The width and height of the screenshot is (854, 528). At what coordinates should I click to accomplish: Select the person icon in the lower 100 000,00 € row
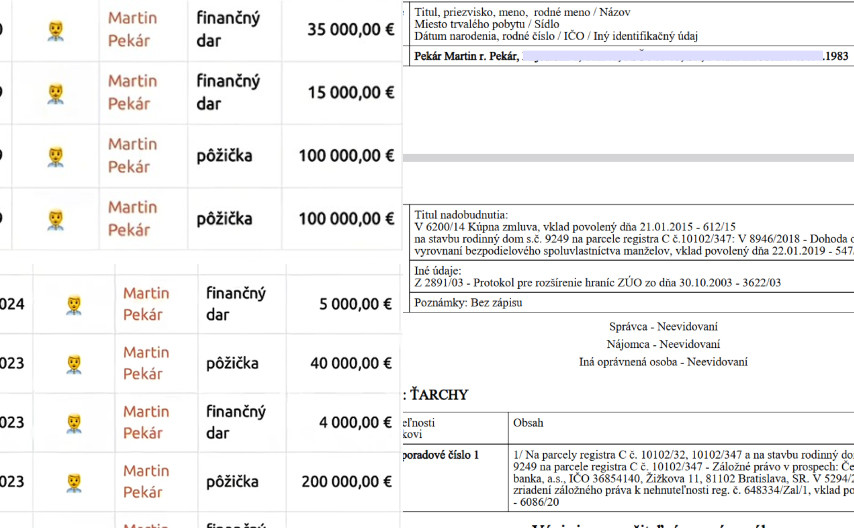pyautogui.click(x=56, y=219)
